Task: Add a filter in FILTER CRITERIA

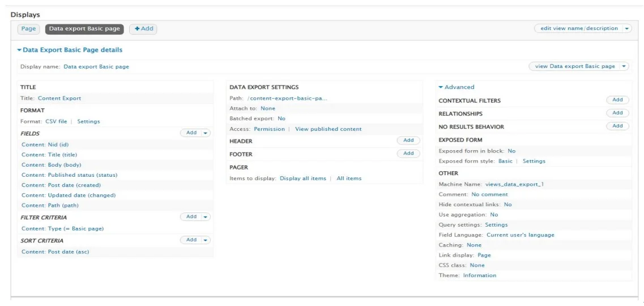Action: [x=191, y=216]
